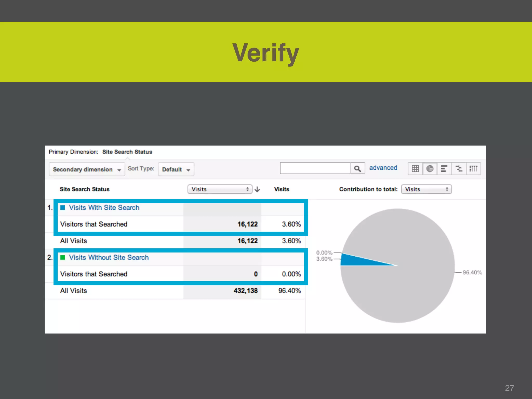Click the Contribution to total label

(368, 189)
